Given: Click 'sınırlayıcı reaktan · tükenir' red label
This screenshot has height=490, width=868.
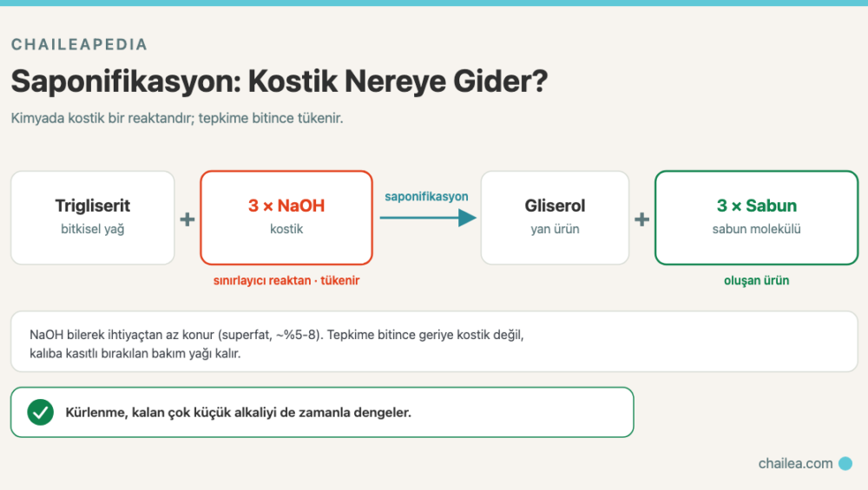Looking at the screenshot, I should 286,280.
